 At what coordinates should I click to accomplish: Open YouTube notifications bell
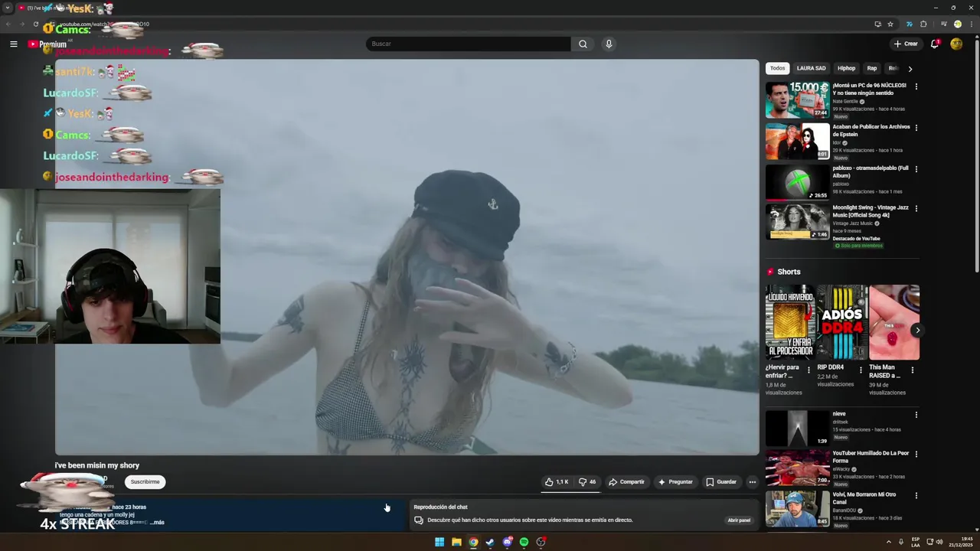tap(935, 44)
